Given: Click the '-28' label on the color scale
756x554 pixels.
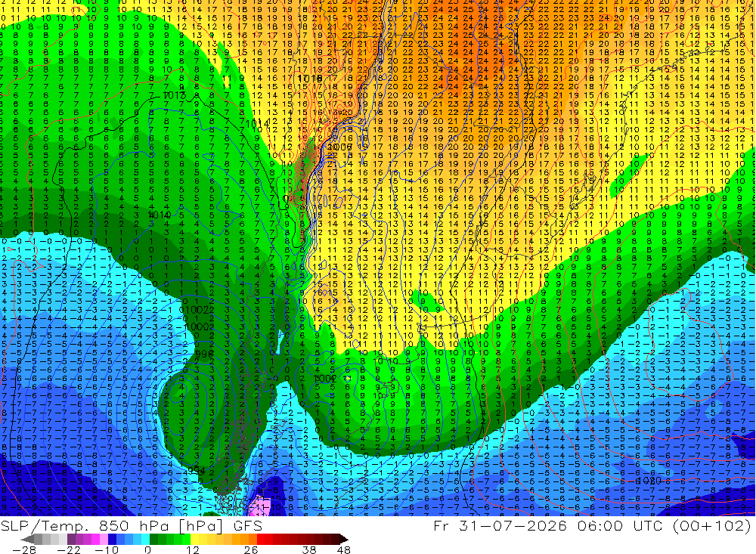Looking at the screenshot, I should click(24, 550).
